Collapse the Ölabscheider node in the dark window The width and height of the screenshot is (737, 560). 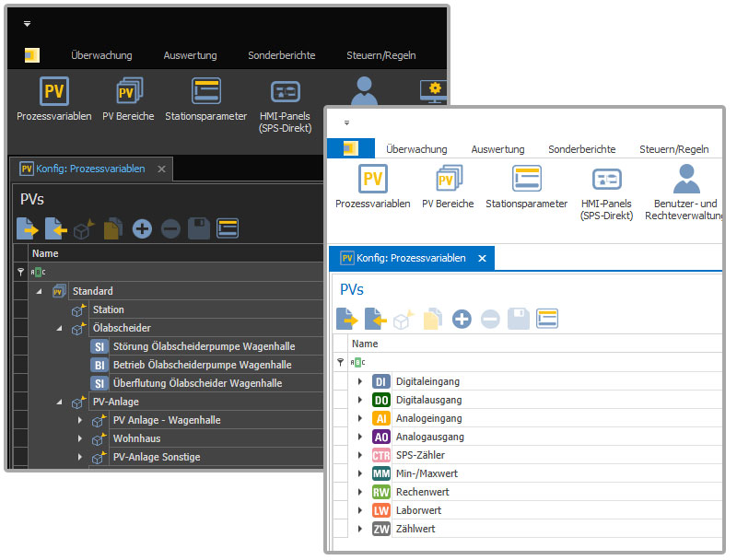(x=59, y=329)
